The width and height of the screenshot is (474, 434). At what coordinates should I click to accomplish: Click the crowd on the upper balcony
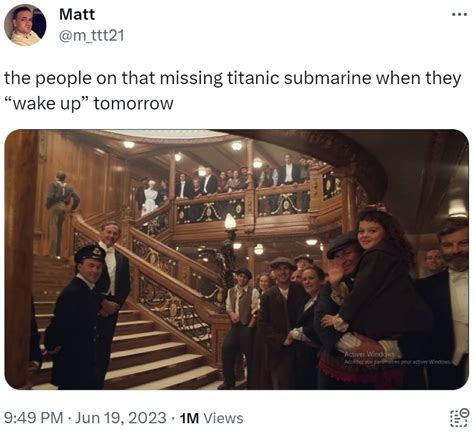tap(225, 182)
